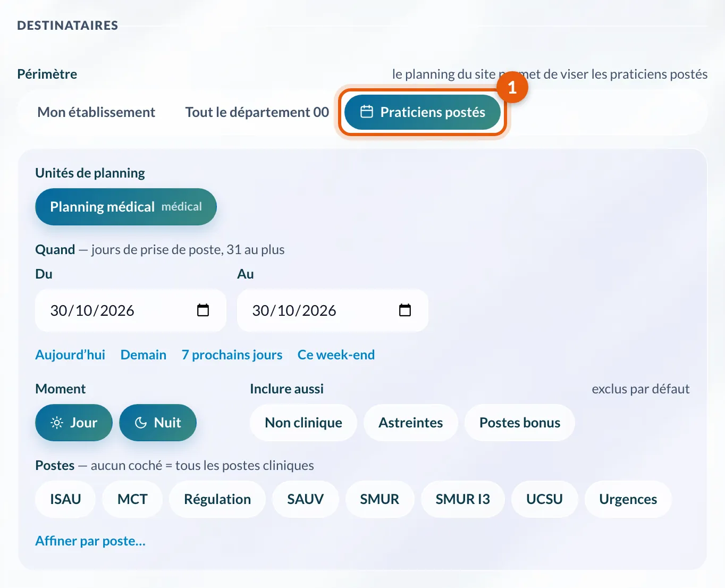Open the calendar picker in the Du date field
The image size is (725, 588).
[x=203, y=310]
